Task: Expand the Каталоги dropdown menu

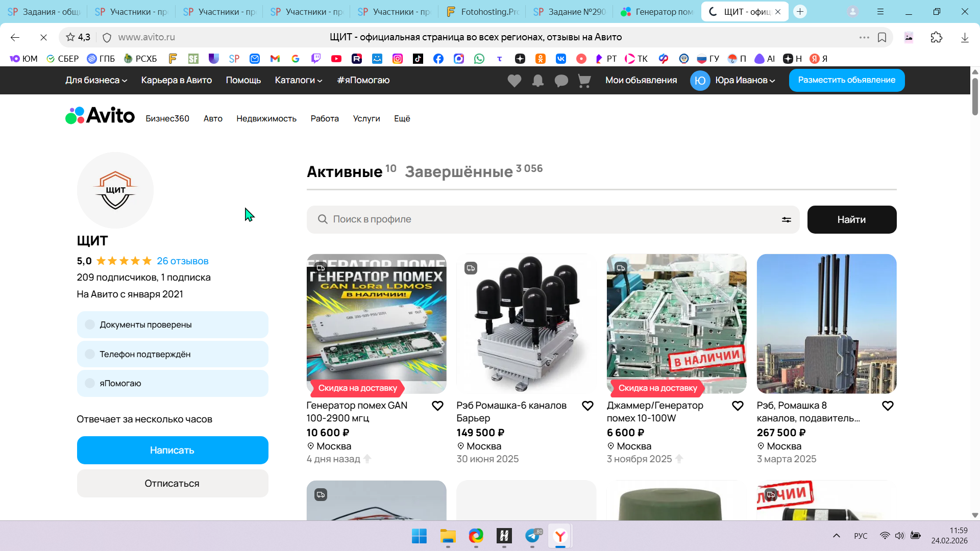Action: point(298,80)
